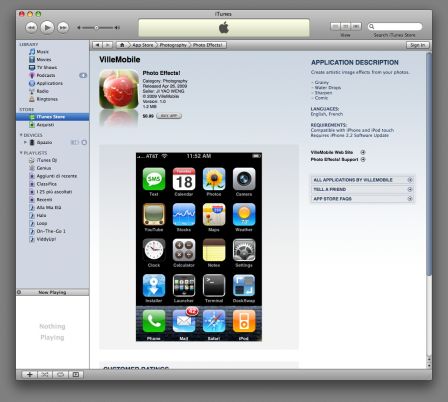Collapse the Devices section triangle
The image size is (448, 402).
(x=21, y=135)
